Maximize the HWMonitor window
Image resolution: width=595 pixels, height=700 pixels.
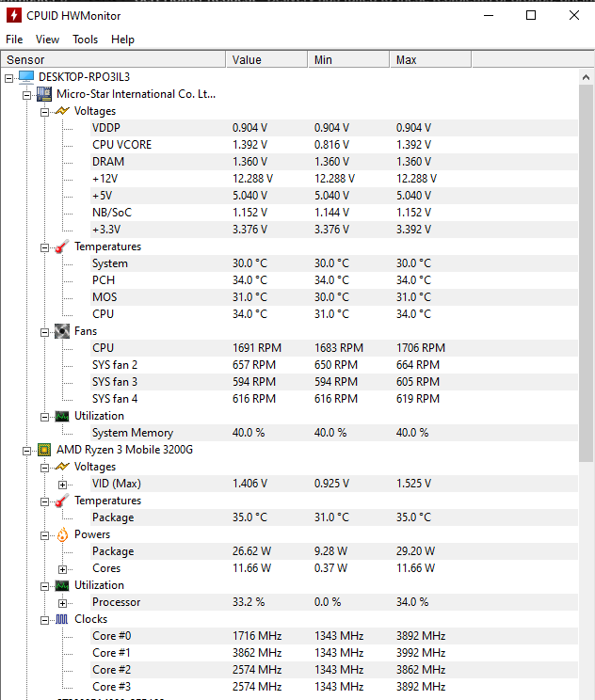point(531,16)
